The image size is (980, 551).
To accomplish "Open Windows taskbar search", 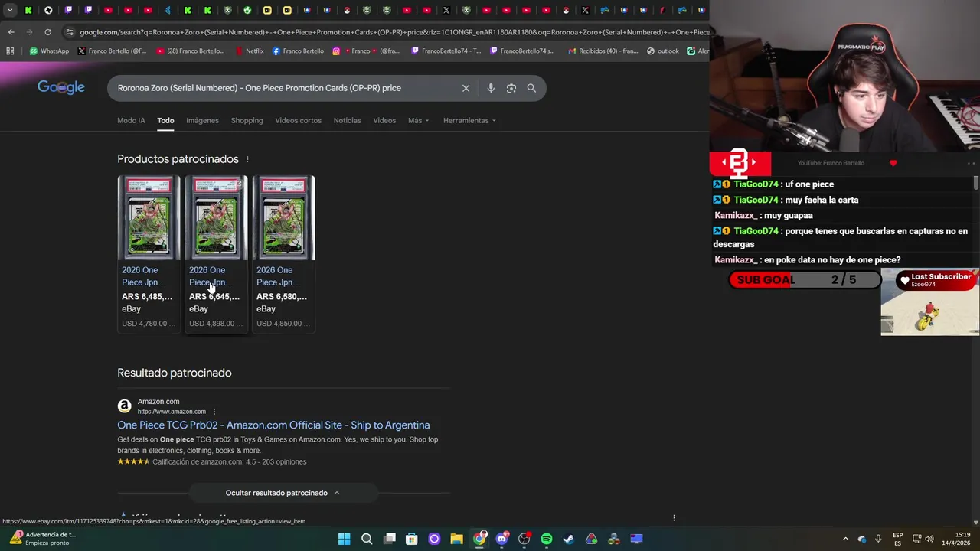I will click(x=367, y=539).
